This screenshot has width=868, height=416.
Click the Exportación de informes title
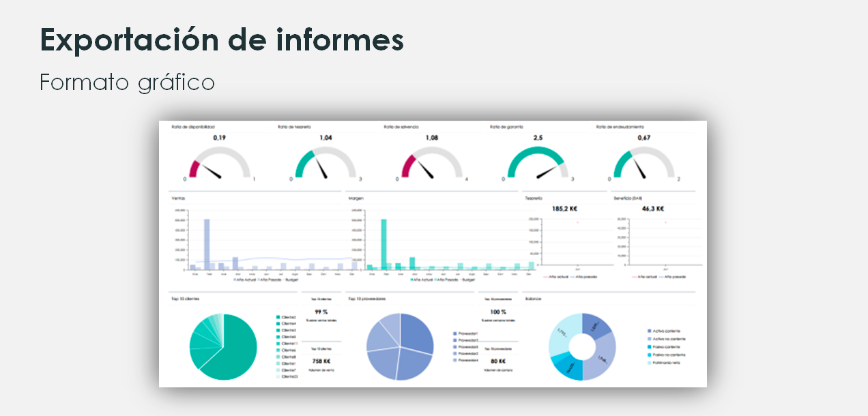(222, 40)
